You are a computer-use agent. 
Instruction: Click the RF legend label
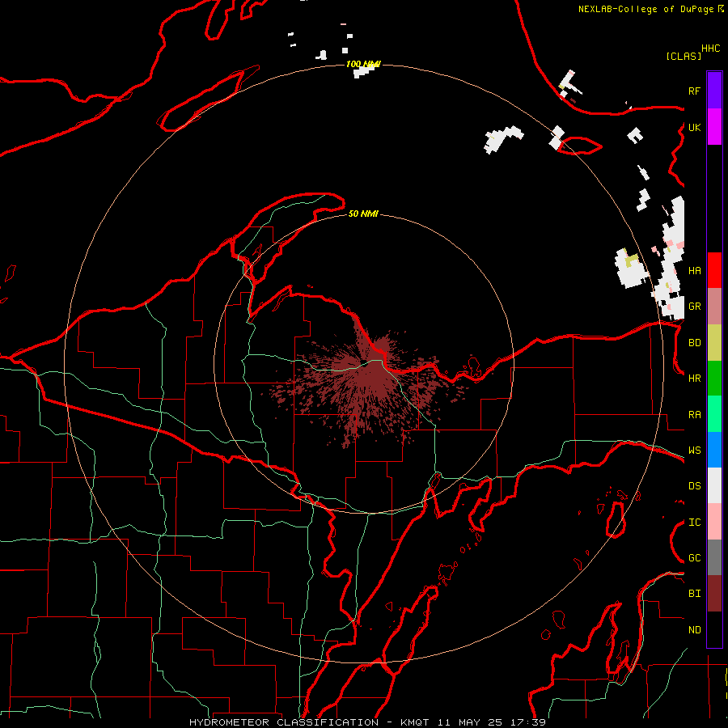(x=694, y=91)
